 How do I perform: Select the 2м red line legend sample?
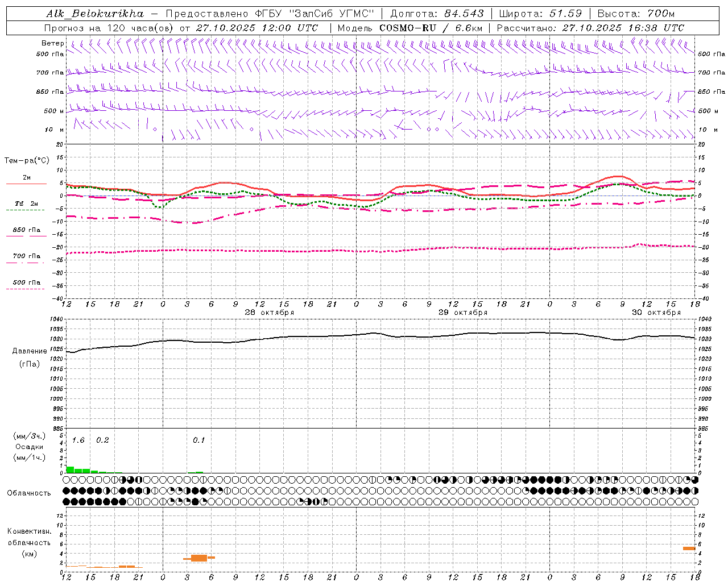pos(26,184)
